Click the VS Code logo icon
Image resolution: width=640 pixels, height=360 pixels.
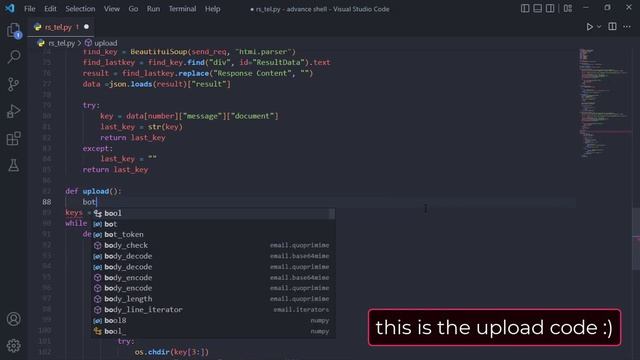(x=10, y=8)
